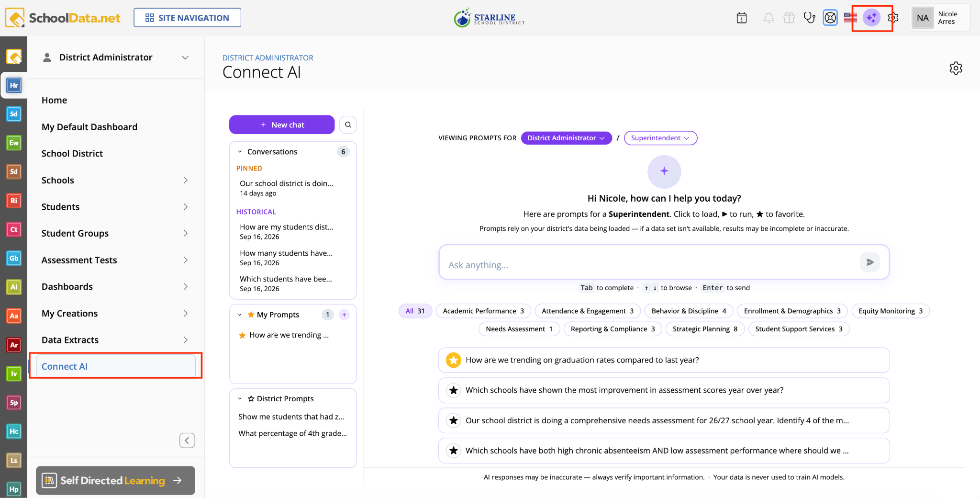Open settings gear in top bar
This screenshot has width=980, height=498.
(893, 18)
